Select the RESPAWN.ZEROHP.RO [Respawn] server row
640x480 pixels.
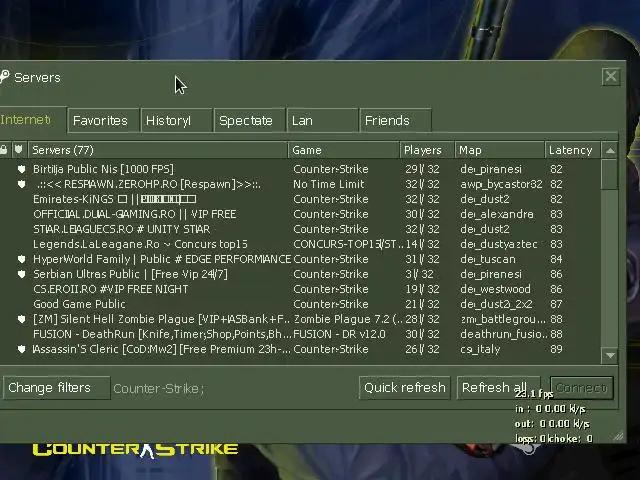300,184
